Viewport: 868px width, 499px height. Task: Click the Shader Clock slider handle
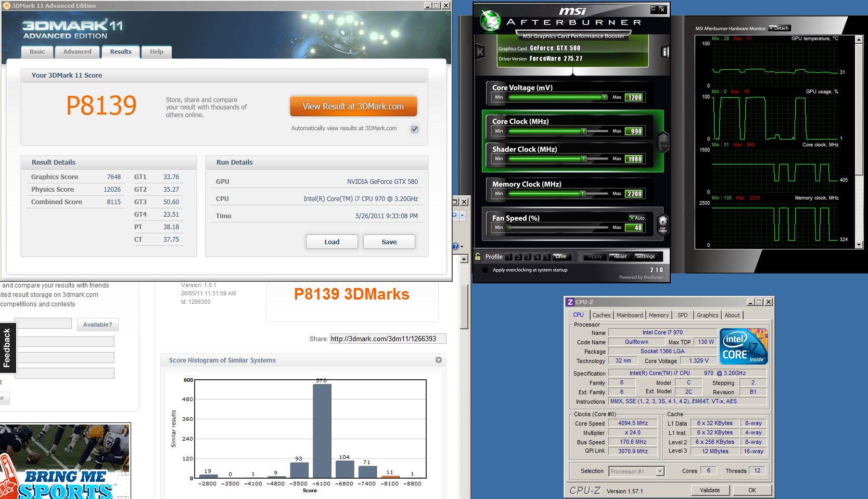coord(584,158)
